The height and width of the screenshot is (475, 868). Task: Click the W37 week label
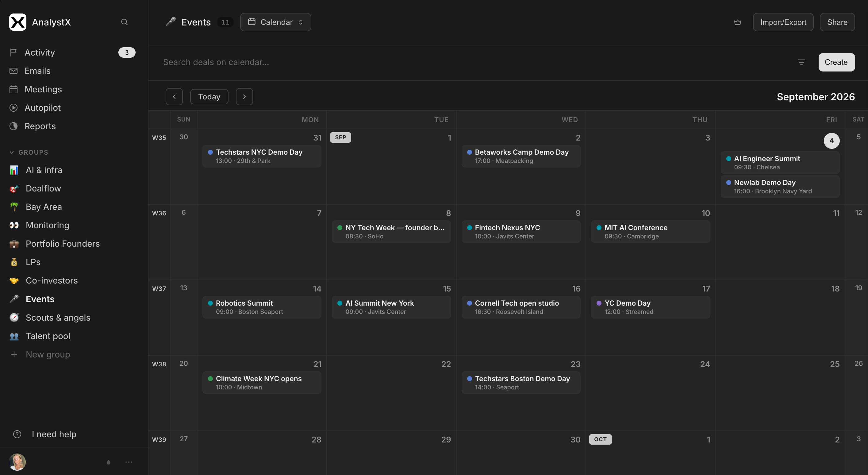pyautogui.click(x=159, y=288)
